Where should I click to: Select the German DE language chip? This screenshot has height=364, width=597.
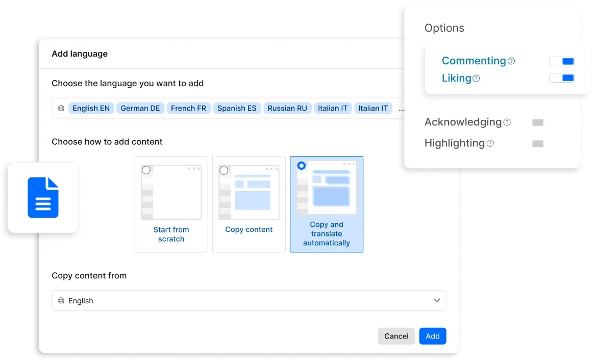[x=140, y=108]
